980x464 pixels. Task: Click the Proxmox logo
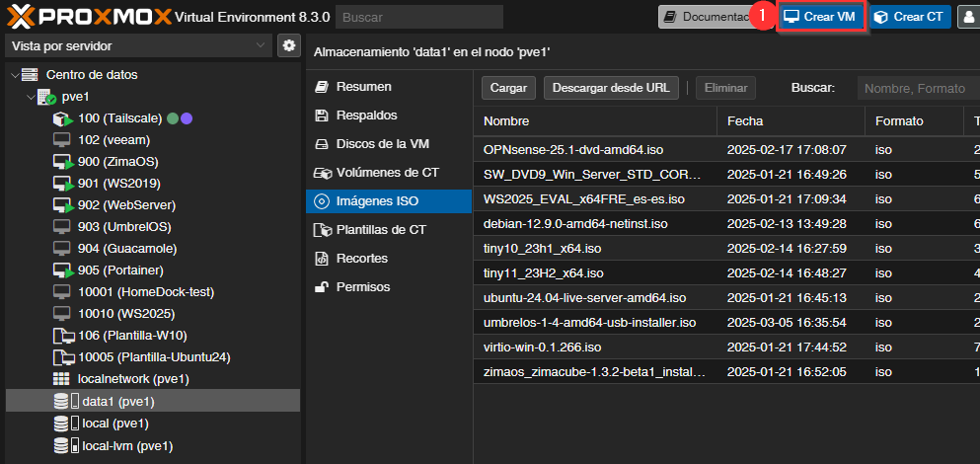tap(89, 16)
